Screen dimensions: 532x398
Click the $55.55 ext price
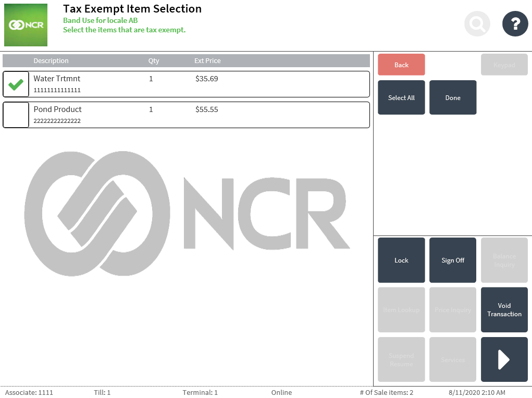[x=207, y=109]
